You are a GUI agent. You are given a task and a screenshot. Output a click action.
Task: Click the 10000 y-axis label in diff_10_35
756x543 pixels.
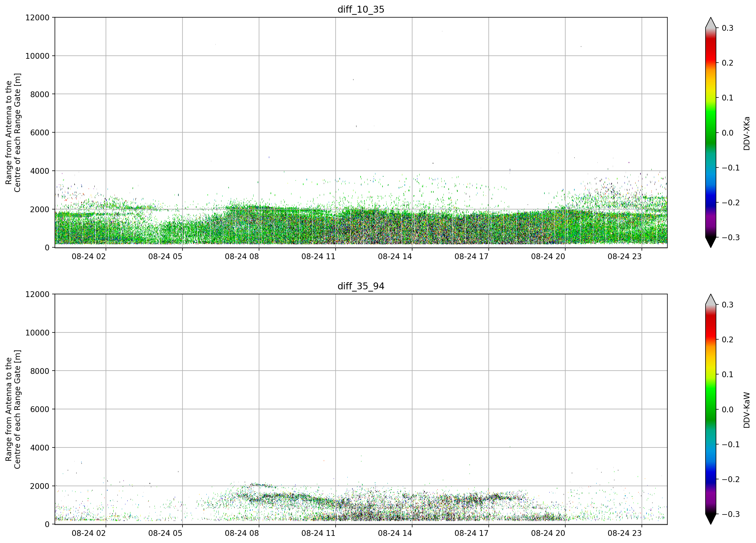coord(37,56)
